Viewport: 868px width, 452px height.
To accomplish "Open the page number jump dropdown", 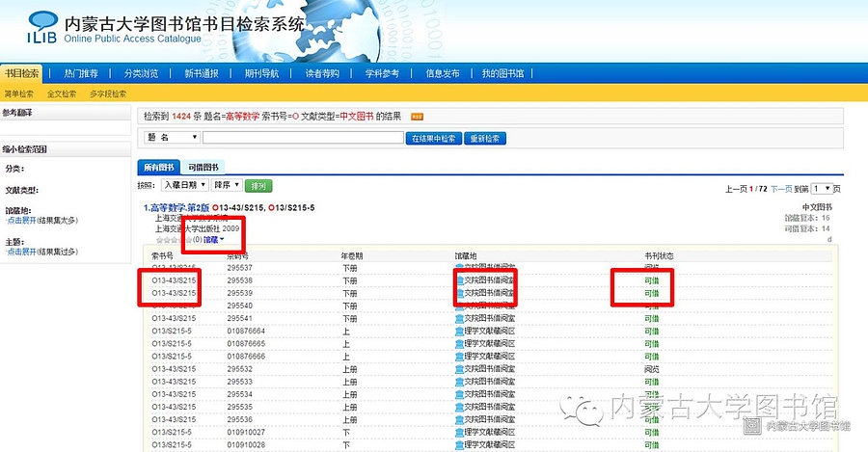I will 821,189.
